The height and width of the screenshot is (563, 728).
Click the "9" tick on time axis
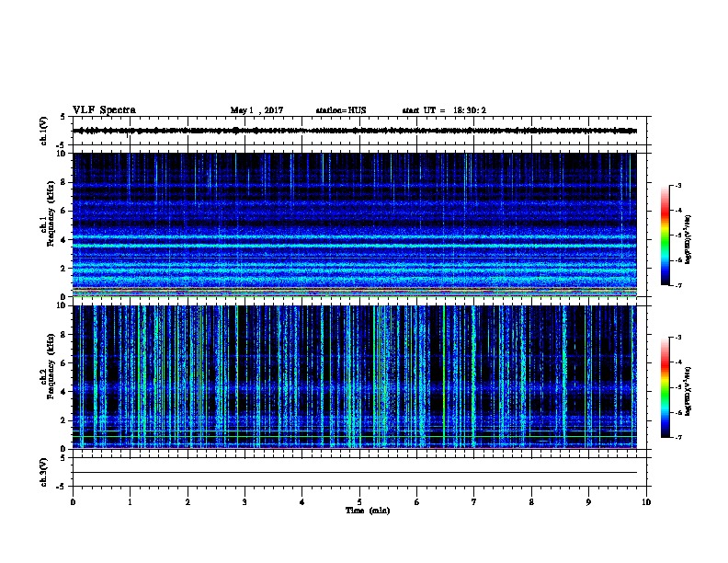coord(588,502)
